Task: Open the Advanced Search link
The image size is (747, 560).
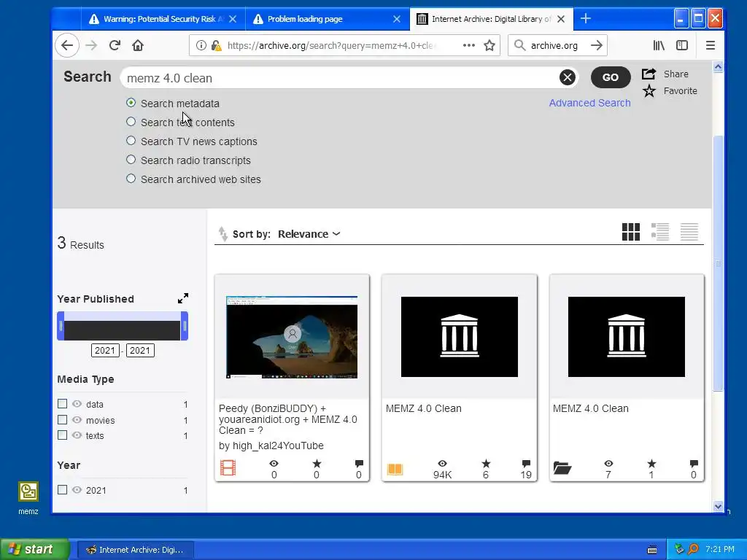Action: [x=589, y=103]
